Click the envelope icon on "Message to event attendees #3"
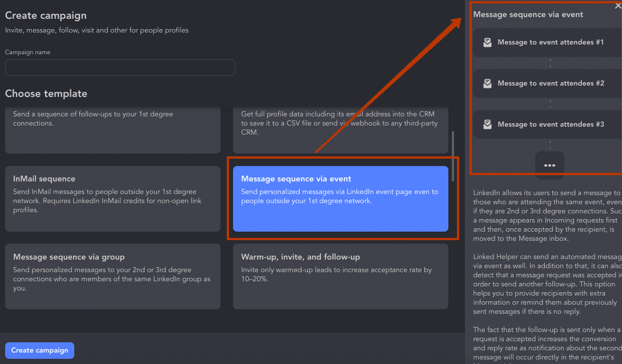The height and width of the screenshot is (364, 622). tap(487, 124)
